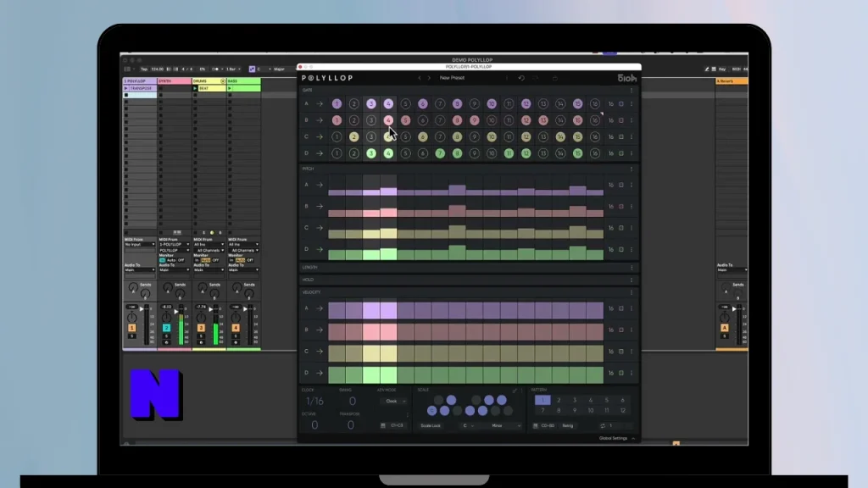Select pattern 1

[542, 400]
